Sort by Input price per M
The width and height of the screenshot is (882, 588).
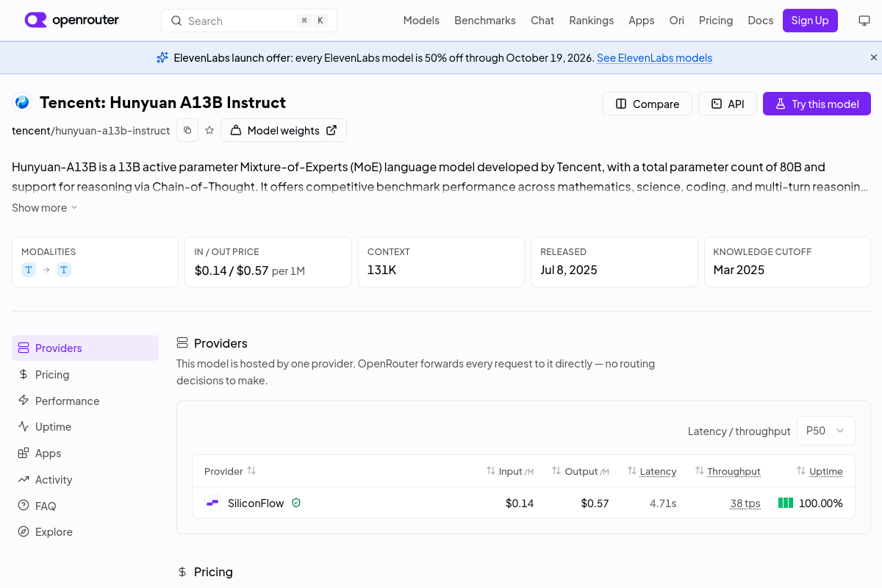(x=510, y=471)
